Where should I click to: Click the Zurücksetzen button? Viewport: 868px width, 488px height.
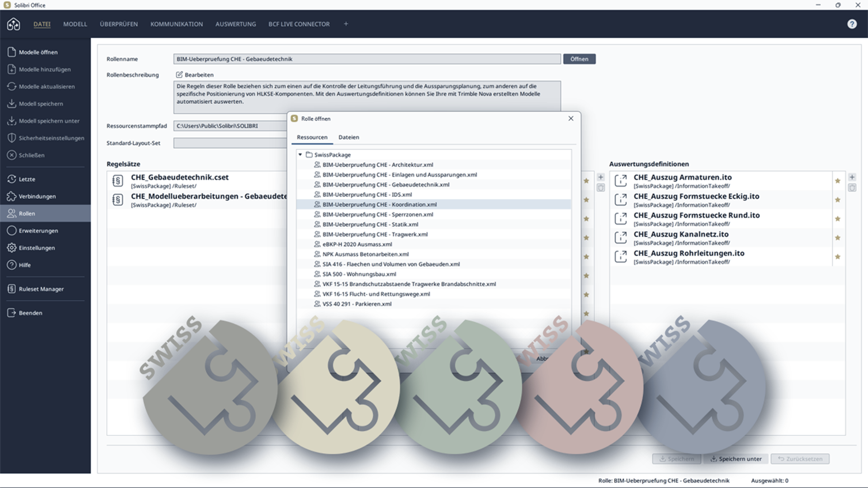point(800,459)
